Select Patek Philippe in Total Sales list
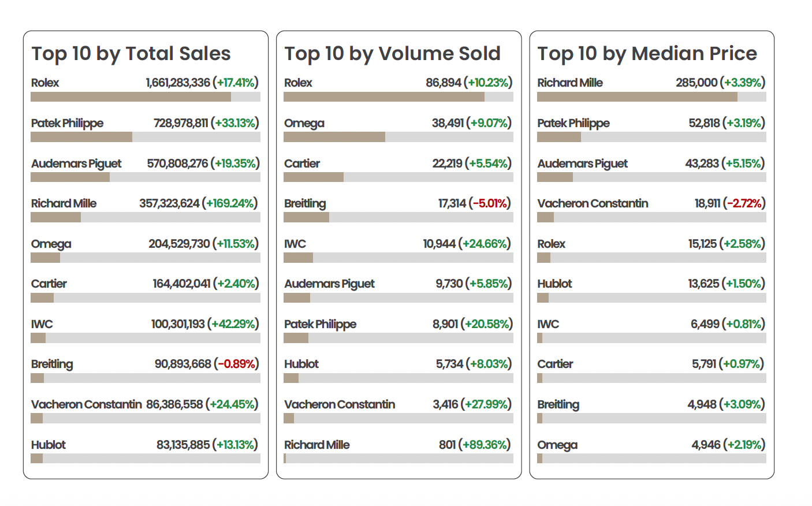Screen dimensions: 812x506 pos(67,123)
